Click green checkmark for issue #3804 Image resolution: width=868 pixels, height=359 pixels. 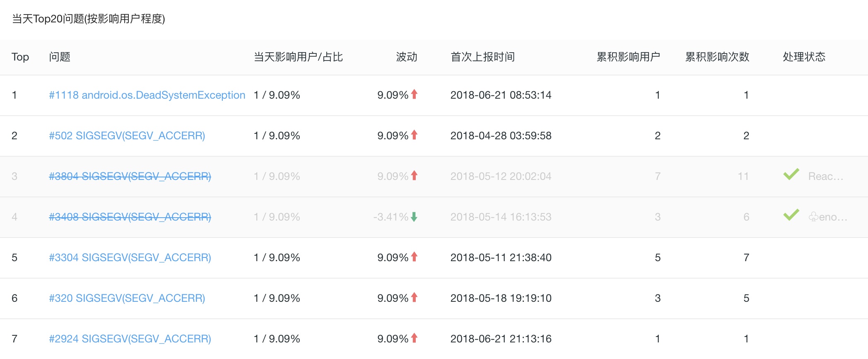click(791, 175)
